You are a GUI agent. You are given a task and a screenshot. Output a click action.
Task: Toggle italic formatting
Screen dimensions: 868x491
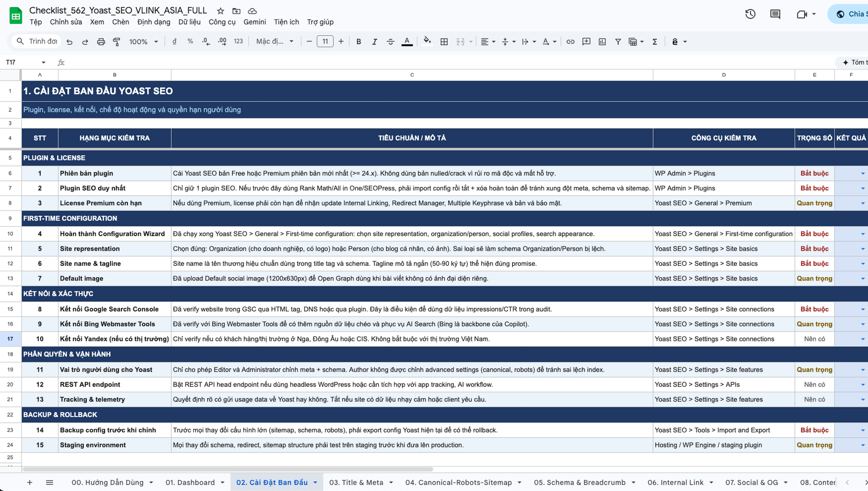(x=374, y=41)
